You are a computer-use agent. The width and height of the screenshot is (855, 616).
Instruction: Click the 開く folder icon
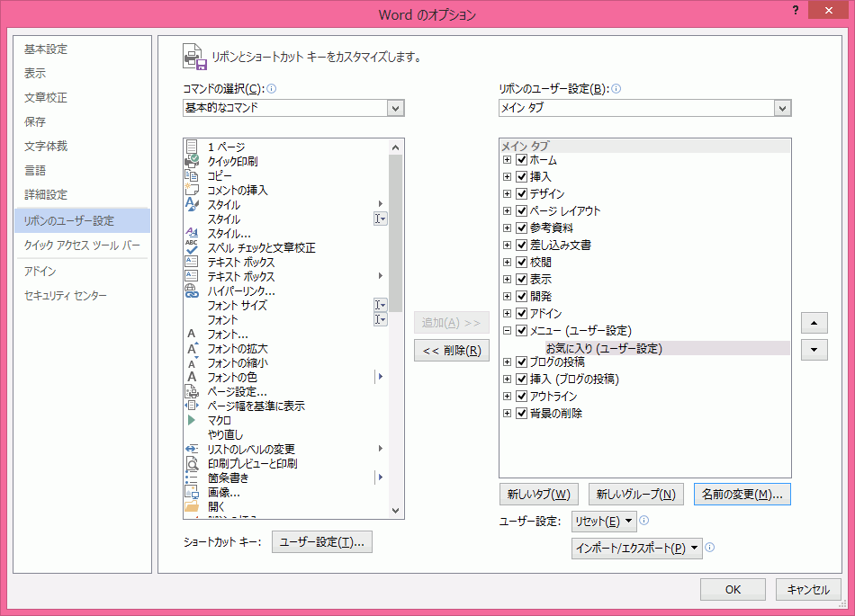192,506
